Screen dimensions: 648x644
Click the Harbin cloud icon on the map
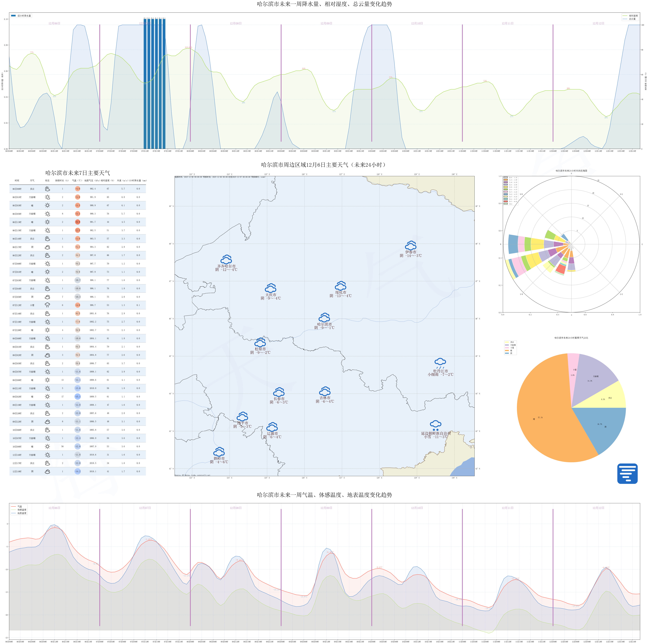[x=324, y=317]
